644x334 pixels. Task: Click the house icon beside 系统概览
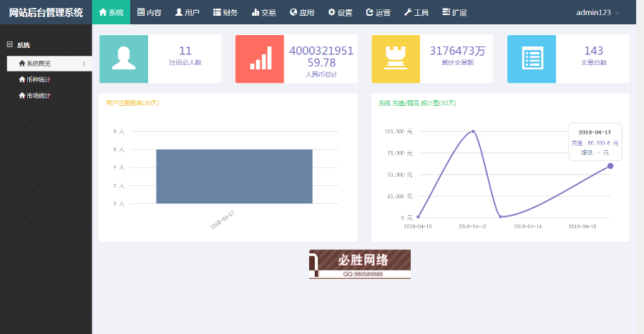tap(22, 63)
